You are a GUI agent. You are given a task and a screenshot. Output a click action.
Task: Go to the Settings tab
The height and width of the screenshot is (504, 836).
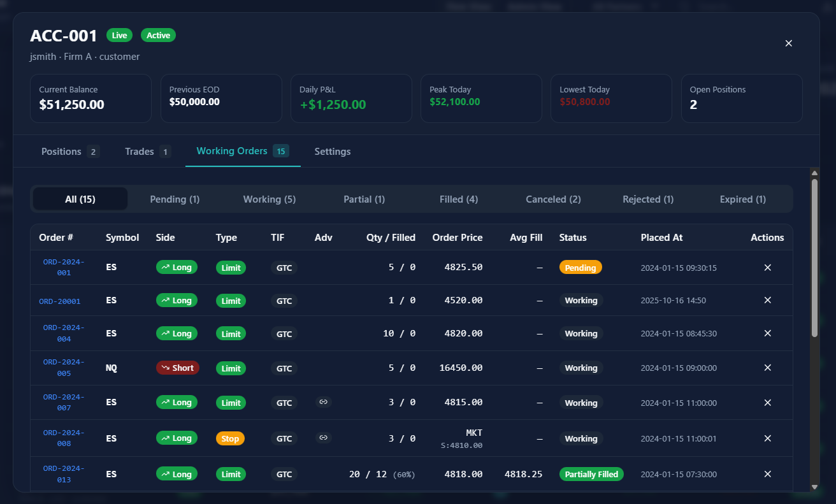[x=333, y=152]
